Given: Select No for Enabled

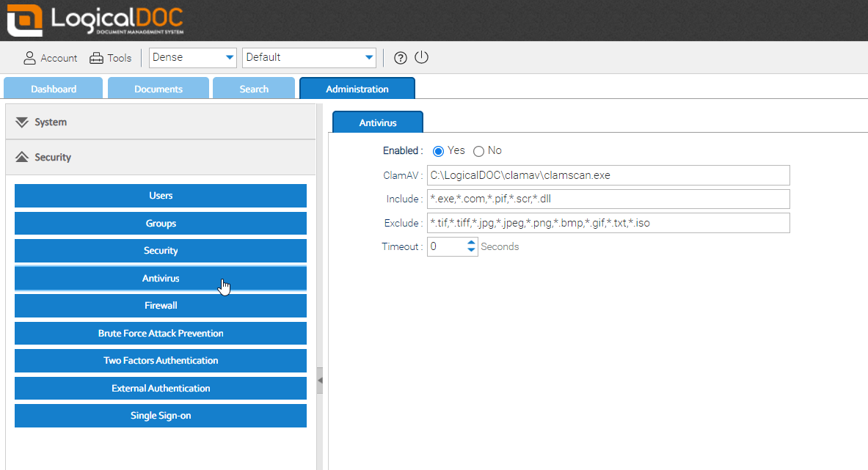Looking at the screenshot, I should (x=478, y=151).
